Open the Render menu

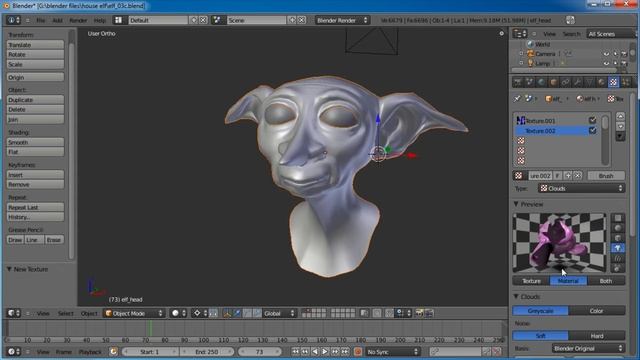coord(78,20)
